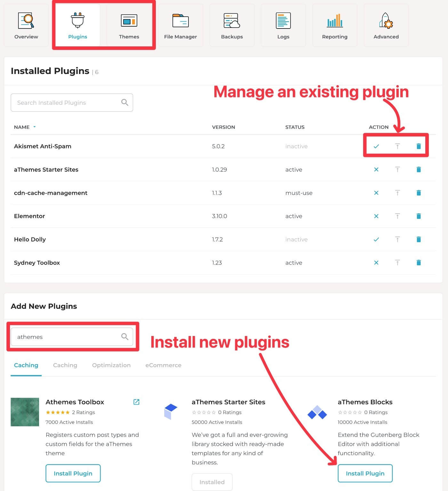The height and width of the screenshot is (491, 448).
Task: Update the cdn-cache-management plugin
Action: point(397,193)
